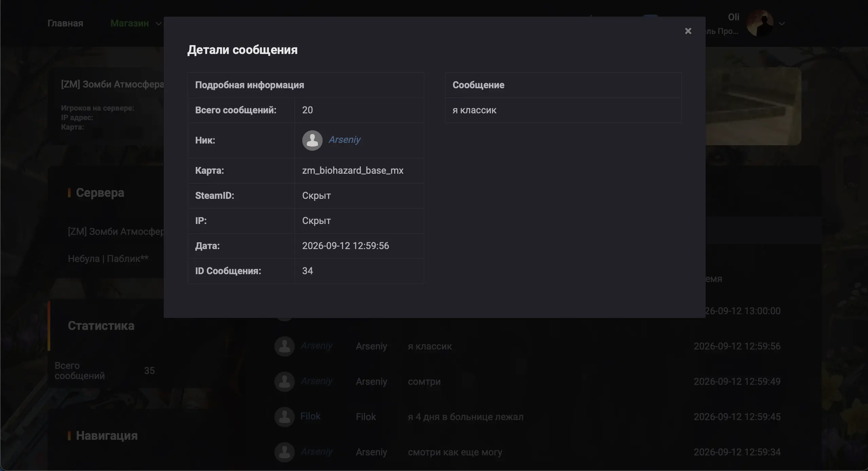Click the 'смотри как еще могу' message

pos(455,452)
